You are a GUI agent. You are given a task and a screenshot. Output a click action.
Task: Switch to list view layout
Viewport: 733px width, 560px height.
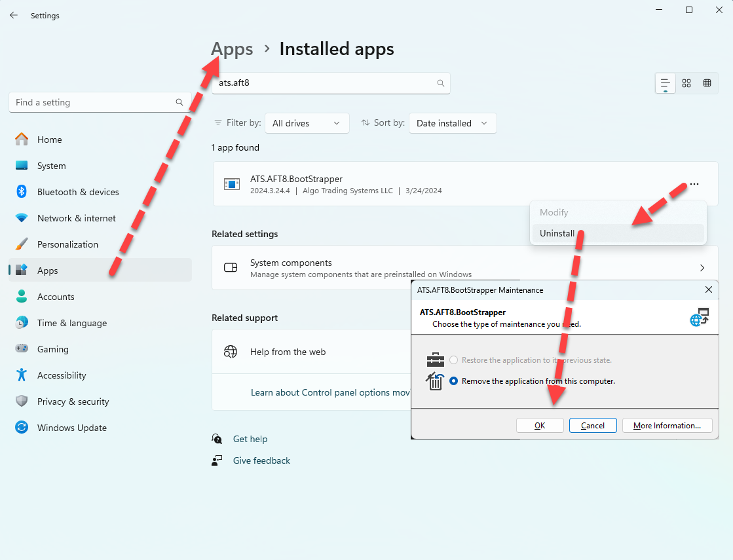[666, 84]
